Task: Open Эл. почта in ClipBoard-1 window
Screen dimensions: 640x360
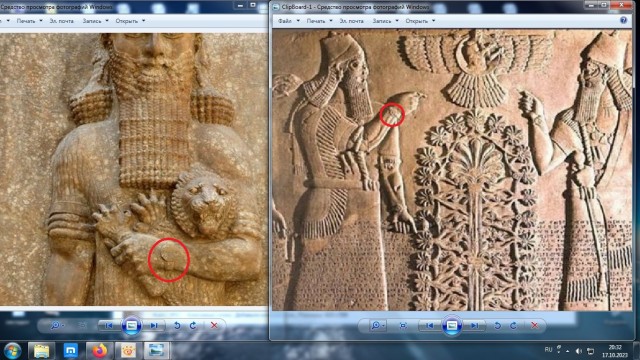Action: [x=351, y=21]
